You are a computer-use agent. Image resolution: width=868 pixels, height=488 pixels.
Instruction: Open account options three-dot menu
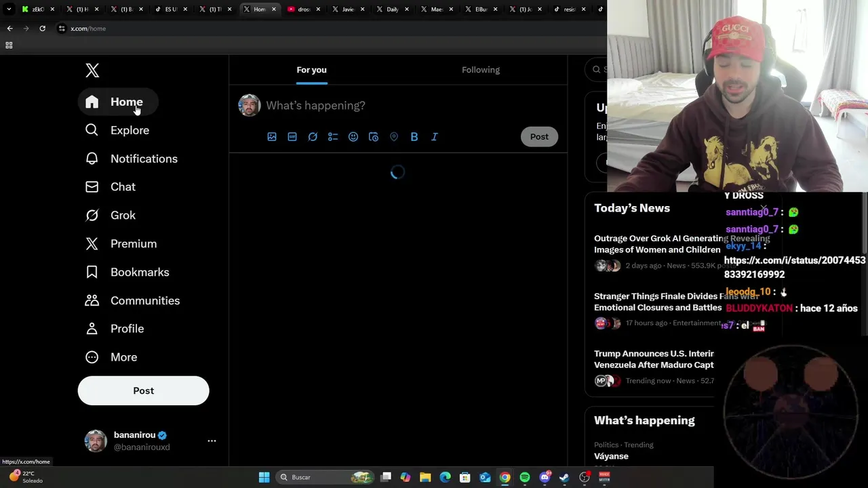point(212,441)
